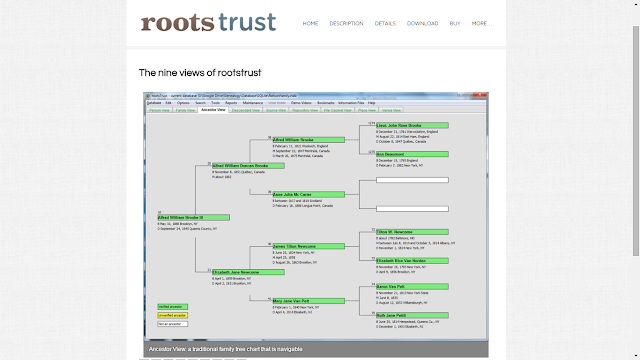Select the Person View tab in screenshot
640x360 pixels.
click(x=159, y=110)
